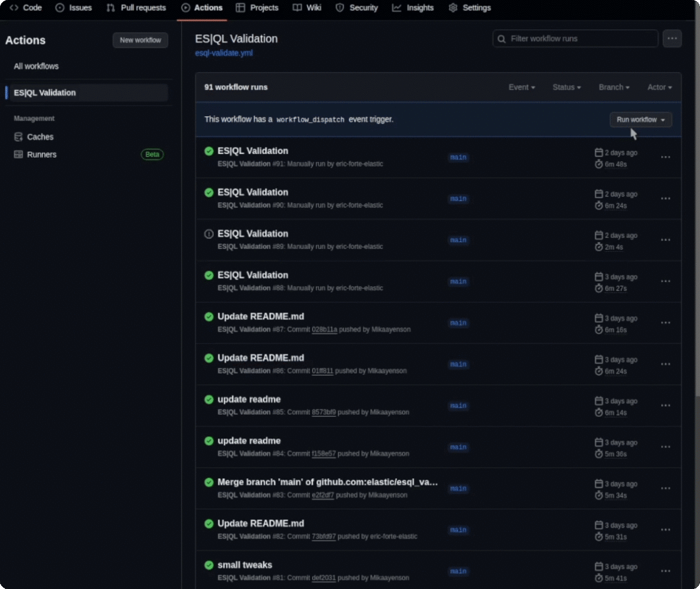Select All workflows in the sidebar
The width and height of the screenshot is (700, 589).
coord(36,66)
